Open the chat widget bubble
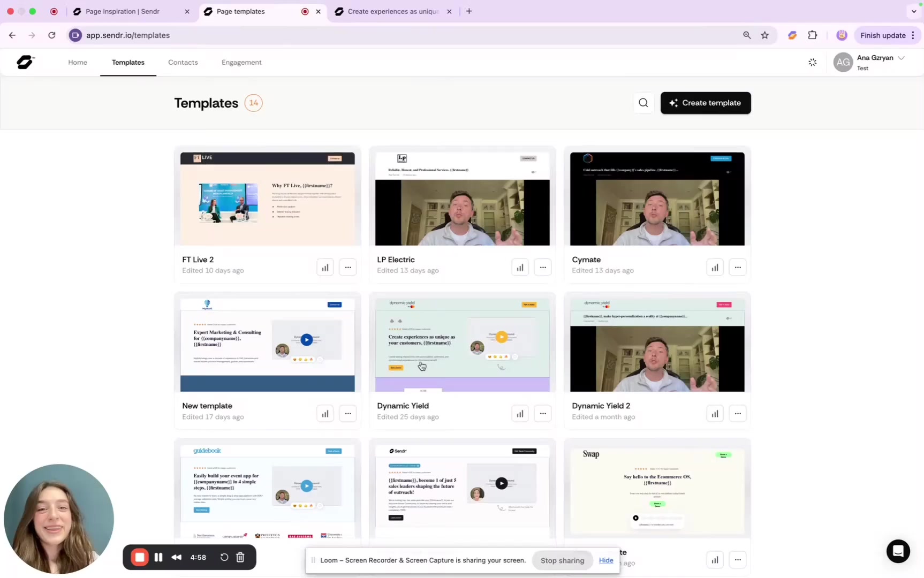 click(898, 551)
